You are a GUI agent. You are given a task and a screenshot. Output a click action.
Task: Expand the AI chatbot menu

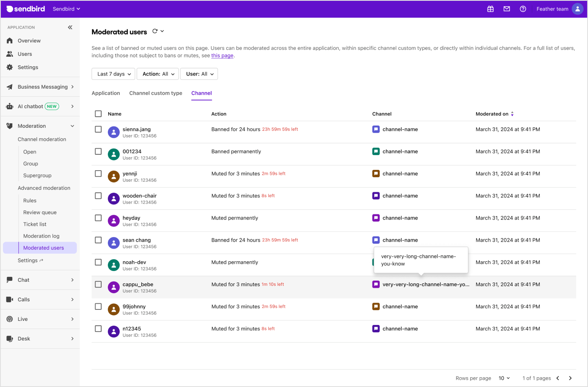(x=40, y=107)
